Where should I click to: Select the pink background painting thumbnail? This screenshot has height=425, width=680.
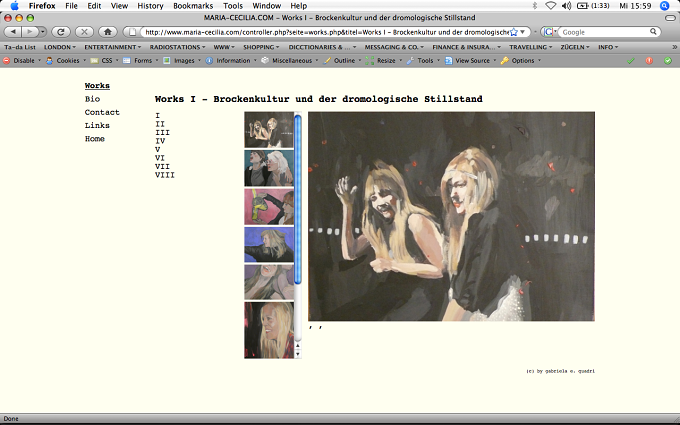click(269, 206)
